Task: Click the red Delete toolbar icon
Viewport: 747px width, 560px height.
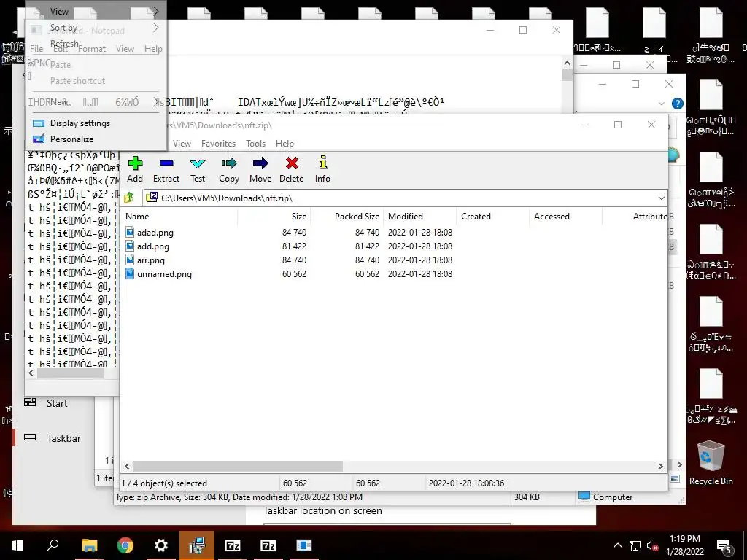Action: tap(292, 164)
